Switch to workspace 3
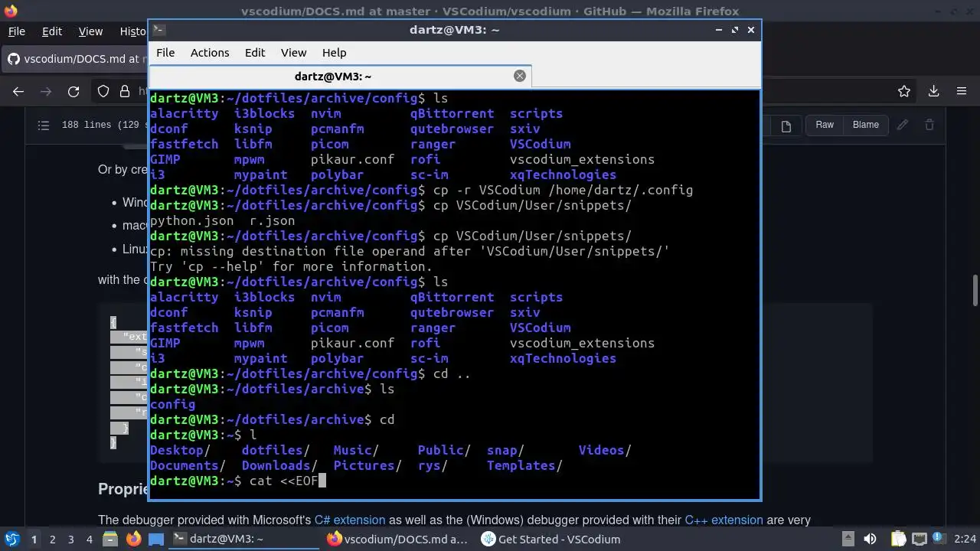Image resolution: width=980 pixels, height=551 pixels. (70, 539)
